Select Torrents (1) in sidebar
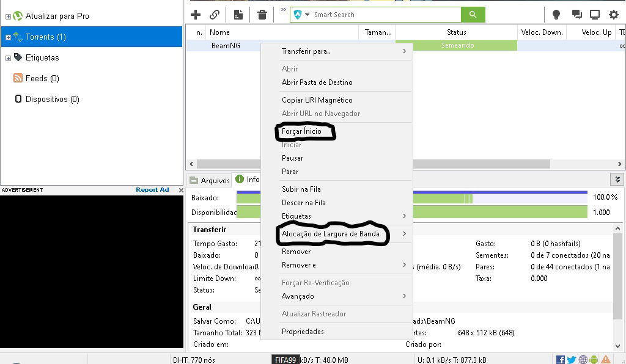 coord(92,37)
